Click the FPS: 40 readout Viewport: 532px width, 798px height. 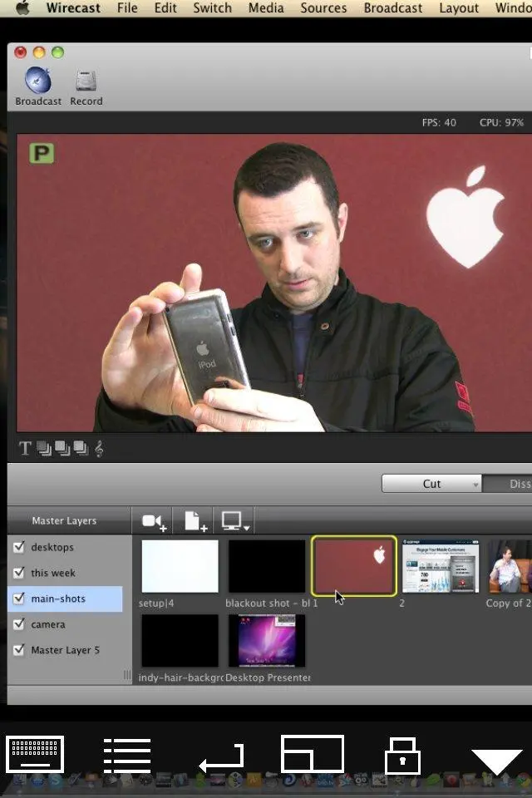coord(439,123)
